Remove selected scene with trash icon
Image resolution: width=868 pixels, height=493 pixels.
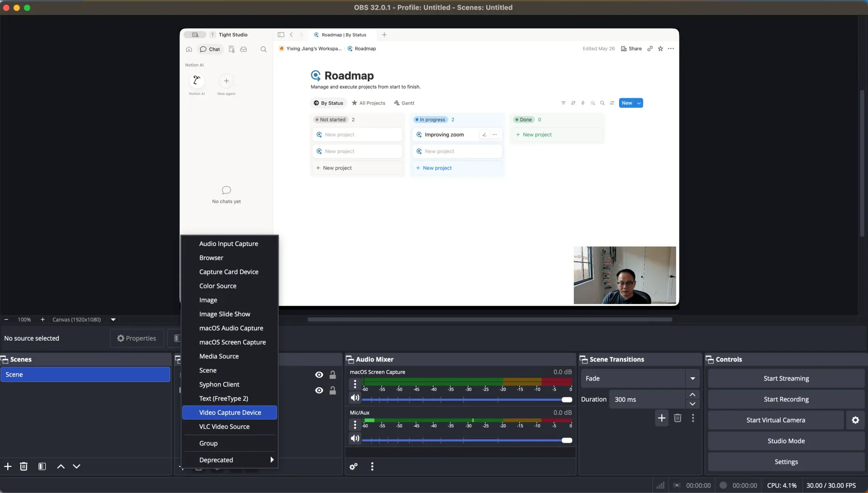coord(24,466)
